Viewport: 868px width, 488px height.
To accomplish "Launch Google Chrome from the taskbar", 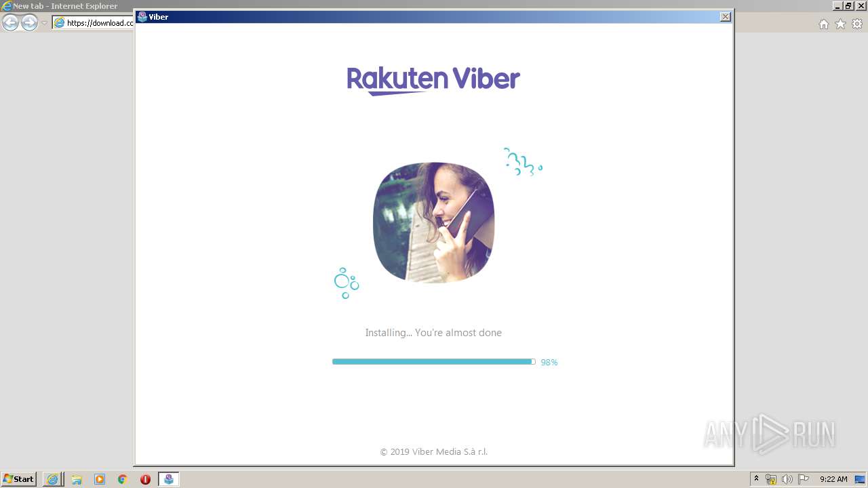I will pos(123,479).
